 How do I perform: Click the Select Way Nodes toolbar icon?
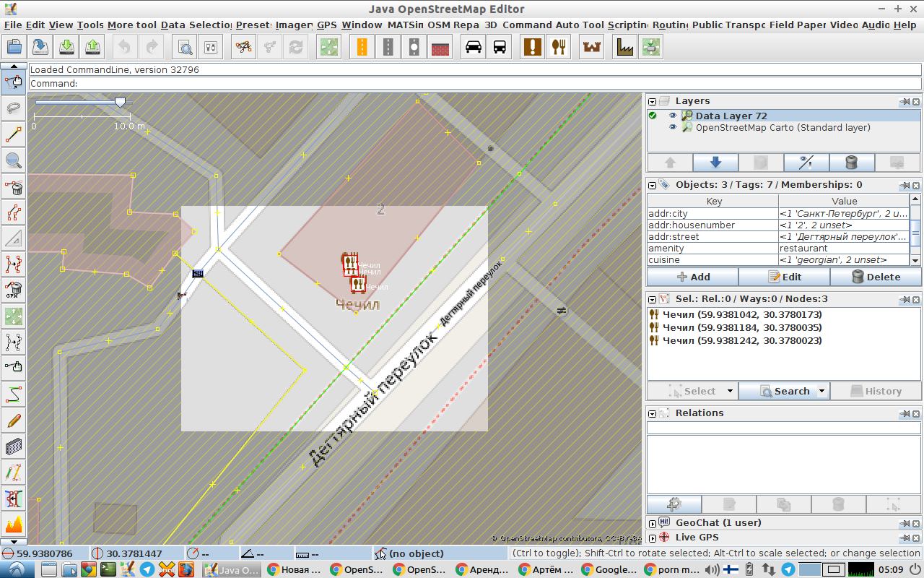coord(244,48)
